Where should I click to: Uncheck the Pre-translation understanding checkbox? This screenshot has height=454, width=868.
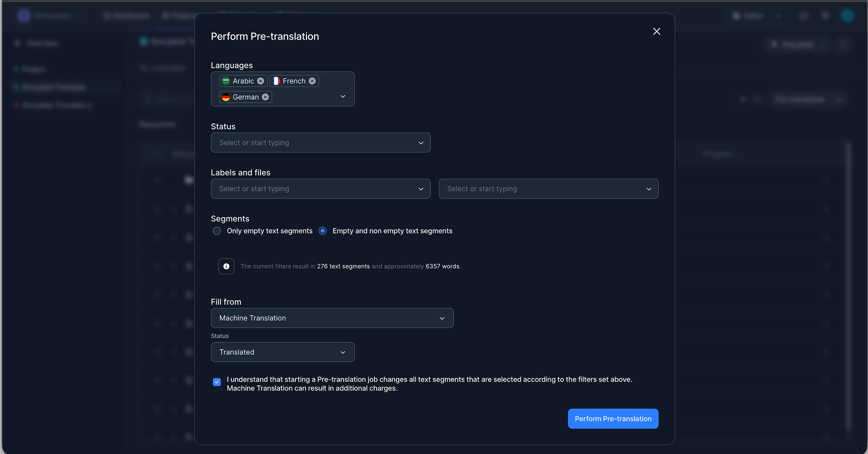click(217, 382)
